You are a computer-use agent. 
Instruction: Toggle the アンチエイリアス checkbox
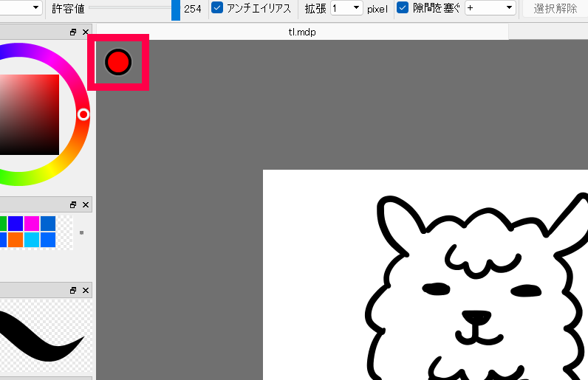(x=217, y=8)
